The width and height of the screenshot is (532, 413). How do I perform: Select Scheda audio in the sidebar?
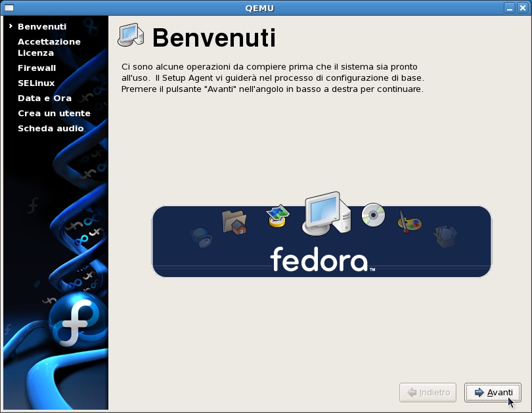51,128
